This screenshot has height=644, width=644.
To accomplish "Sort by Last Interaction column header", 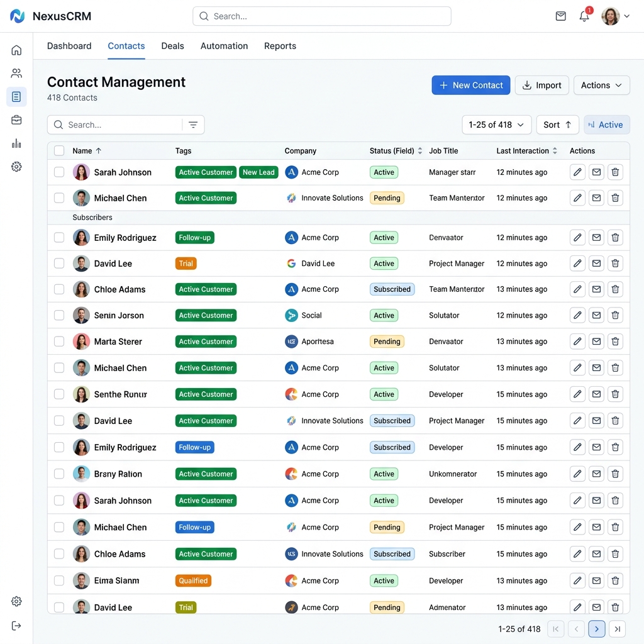I will coord(526,151).
